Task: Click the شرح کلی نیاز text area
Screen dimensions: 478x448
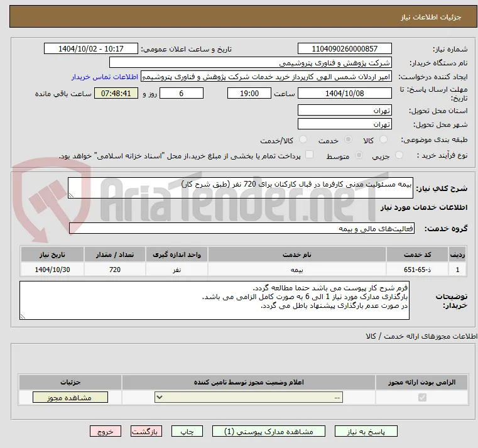Action: [x=241, y=188]
